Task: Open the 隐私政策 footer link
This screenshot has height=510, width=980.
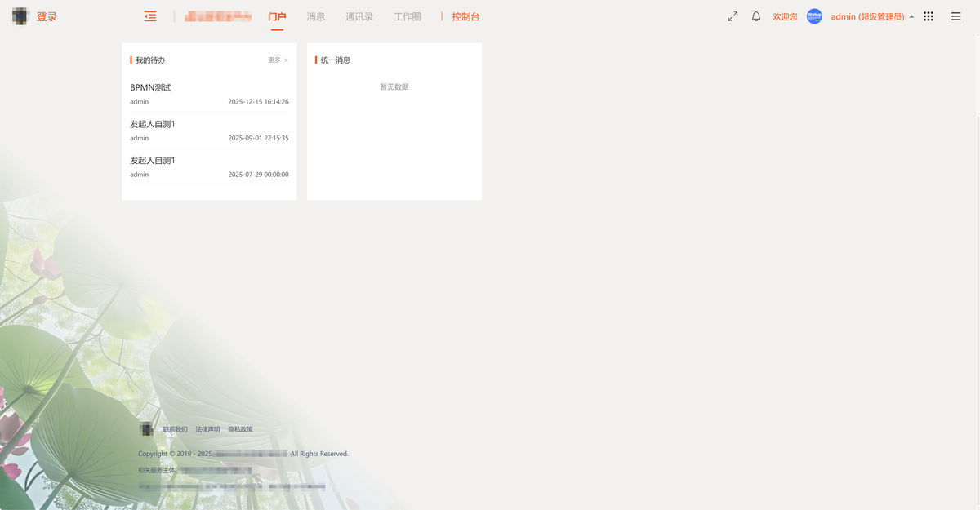Action: (240, 429)
